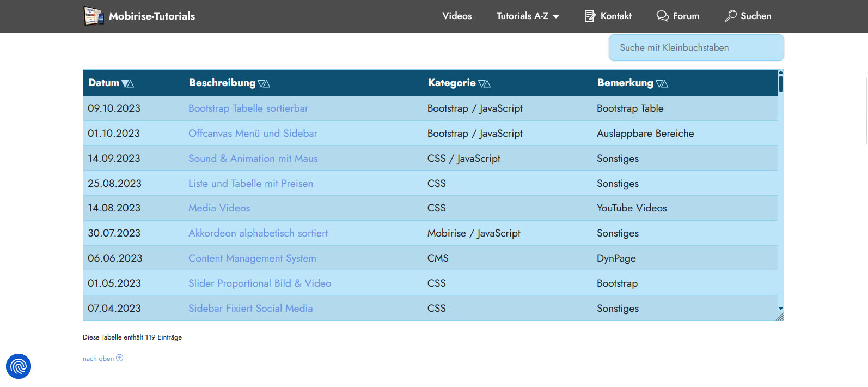Image resolution: width=868 pixels, height=387 pixels.
Task: Click table scrollbar up arrow
Action: click(x=780, y=72)
